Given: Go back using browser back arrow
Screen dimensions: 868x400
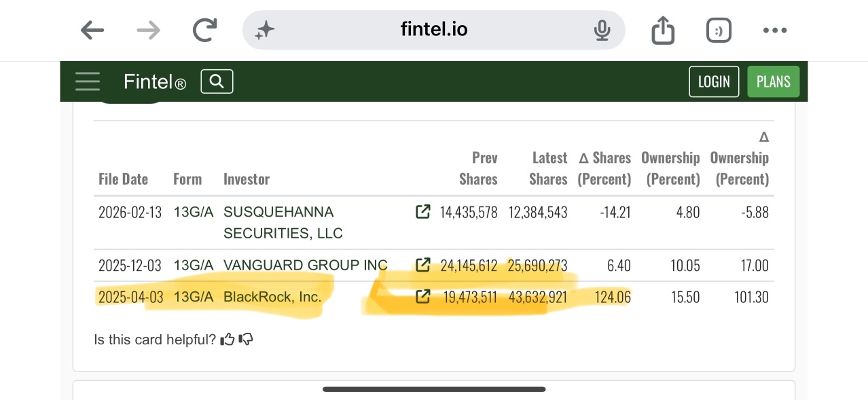Looking at the screenshot, I should (x=92, y=30).
